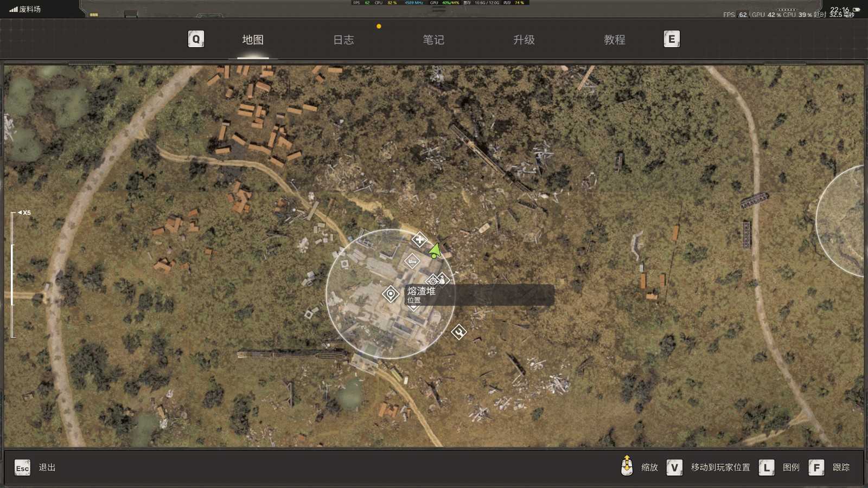Switch to the 笔记 (Notes) tab

433,40
